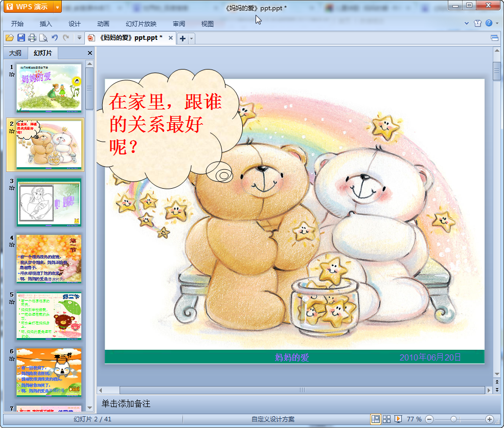The image size is (504, 428).
Task: Open the 设计 ribbon tab
Action: [74, 24]
